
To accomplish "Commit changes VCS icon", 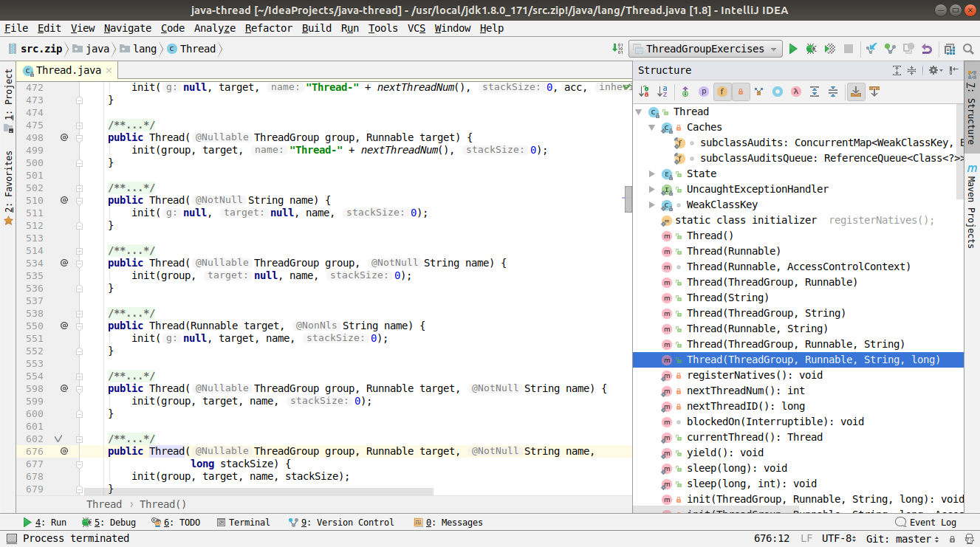I will coord(890,49).
